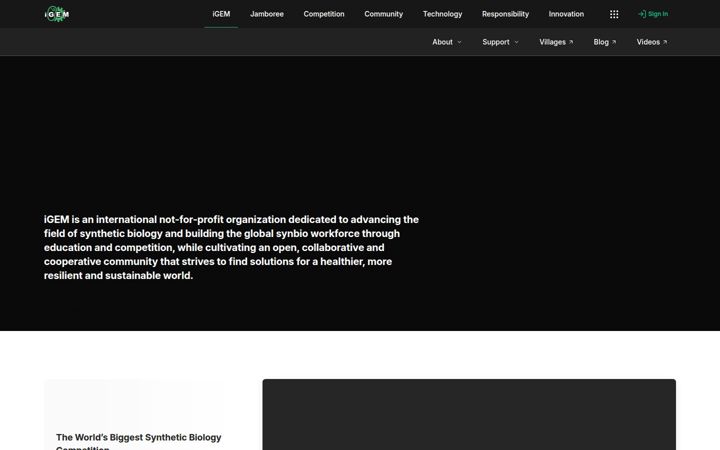Screen dimensions: 720x450
Task: Go to Innovation tab
Action: 566,14
